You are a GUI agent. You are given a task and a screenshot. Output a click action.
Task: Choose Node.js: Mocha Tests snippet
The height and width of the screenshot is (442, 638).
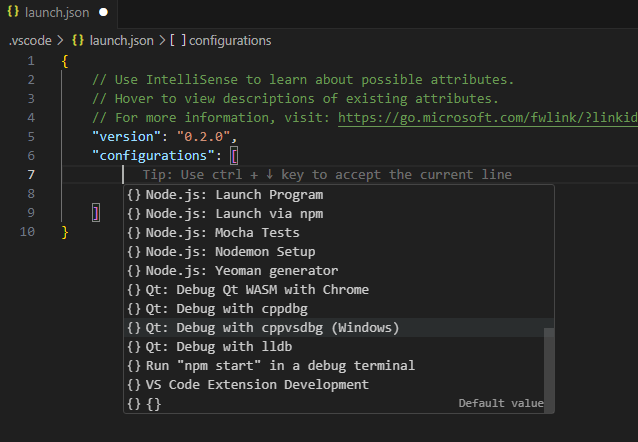point(339,232)
